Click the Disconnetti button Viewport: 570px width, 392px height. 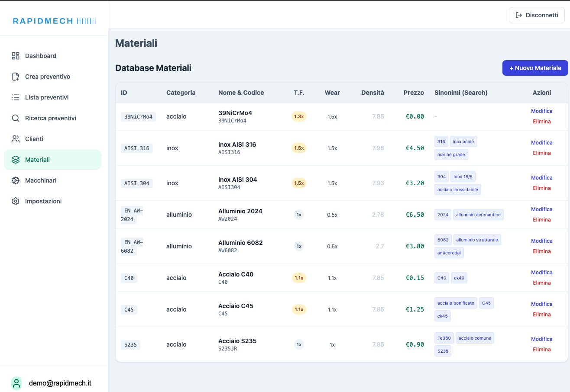tap(537, 15)
